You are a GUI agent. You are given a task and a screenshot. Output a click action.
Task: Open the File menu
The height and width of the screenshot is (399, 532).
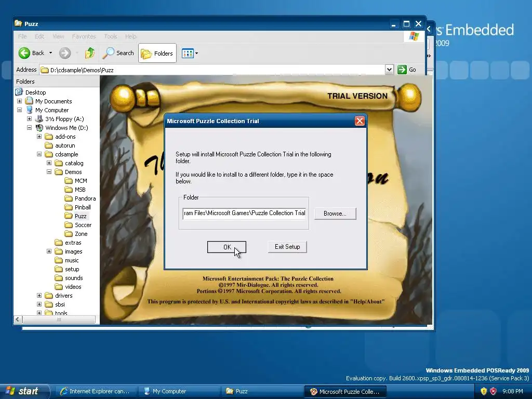(x=22, y=36)
